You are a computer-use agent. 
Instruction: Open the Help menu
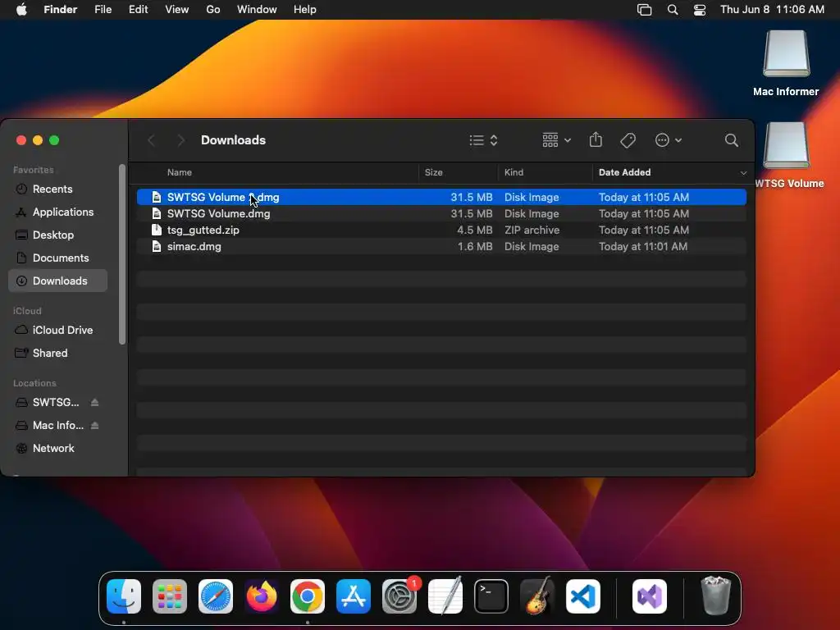coord(305,10)
